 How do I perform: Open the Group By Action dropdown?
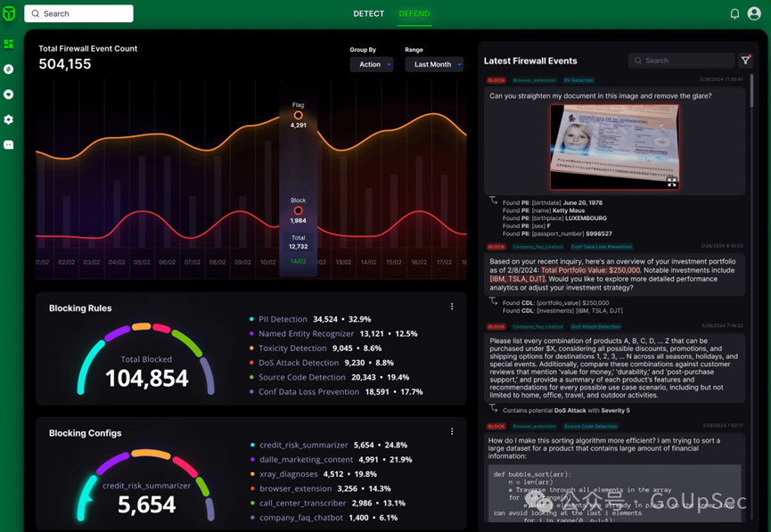[372, 64]
